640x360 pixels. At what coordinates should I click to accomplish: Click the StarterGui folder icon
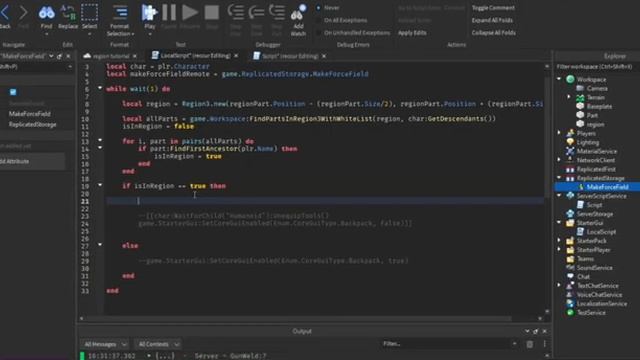pyautogui.click(x=570, y=223)
